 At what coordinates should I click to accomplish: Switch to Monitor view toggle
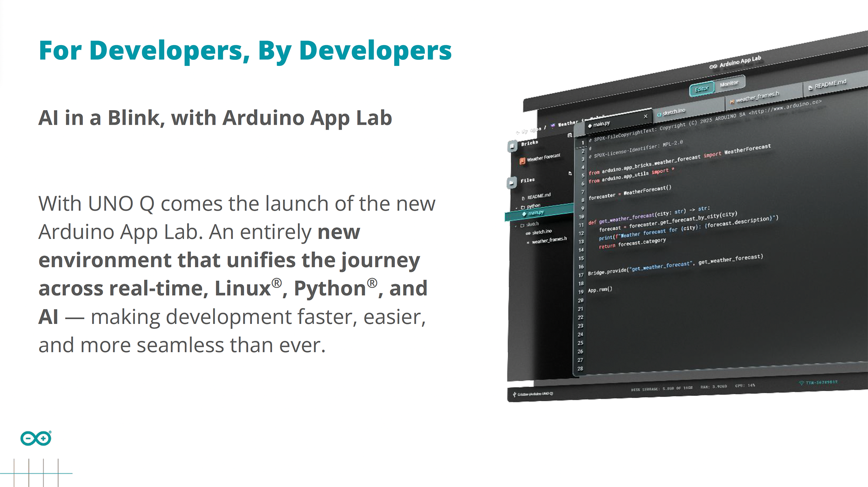(x=729, y=84)
